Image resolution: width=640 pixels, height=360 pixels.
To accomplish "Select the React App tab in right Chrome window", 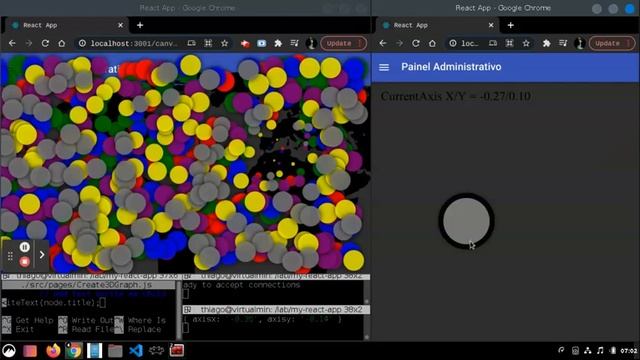I will pos(437,25).
